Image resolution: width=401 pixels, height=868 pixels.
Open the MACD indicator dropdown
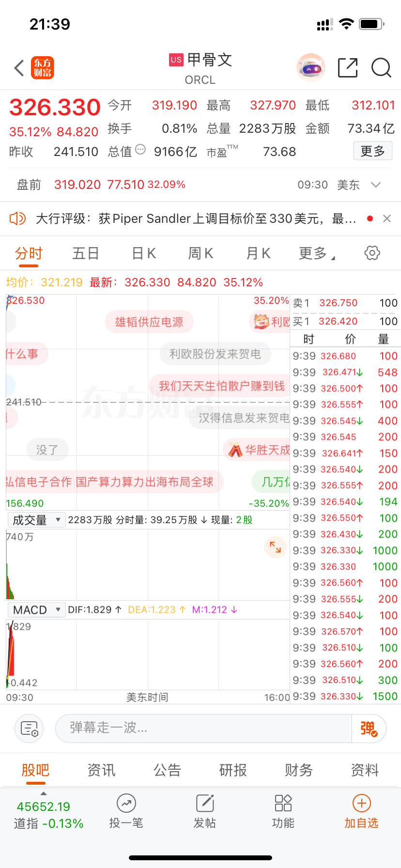36,609
